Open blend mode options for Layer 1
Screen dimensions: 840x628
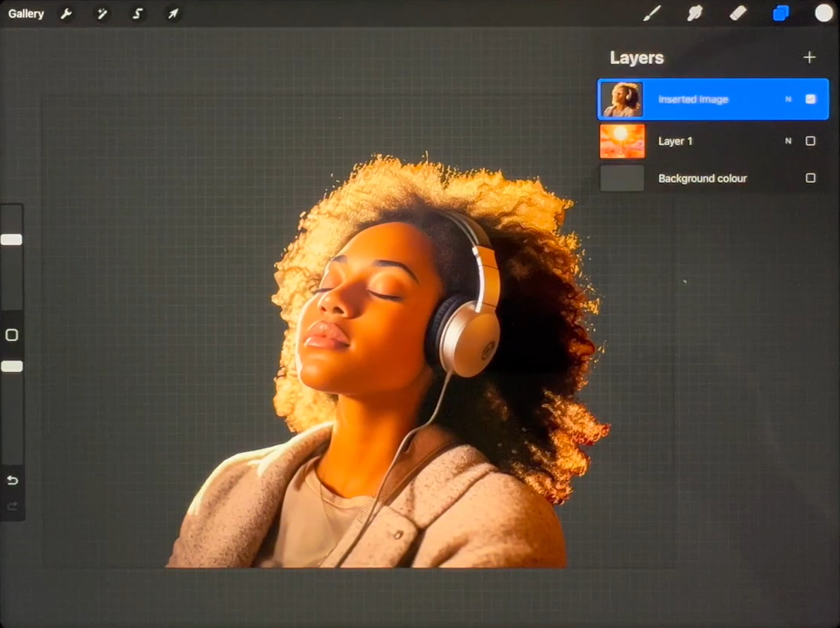pyautogui.click(x=788, y=140)
